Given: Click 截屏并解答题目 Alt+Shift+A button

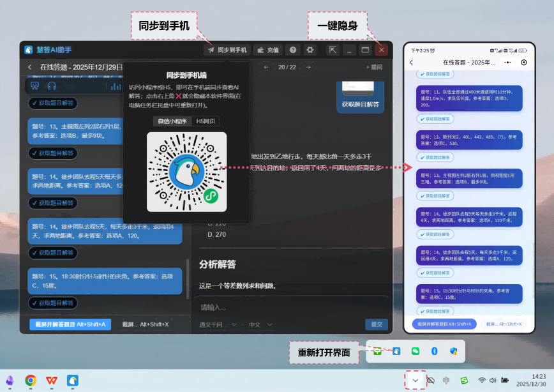Looking at the screenshot, I should click(70, 324).
